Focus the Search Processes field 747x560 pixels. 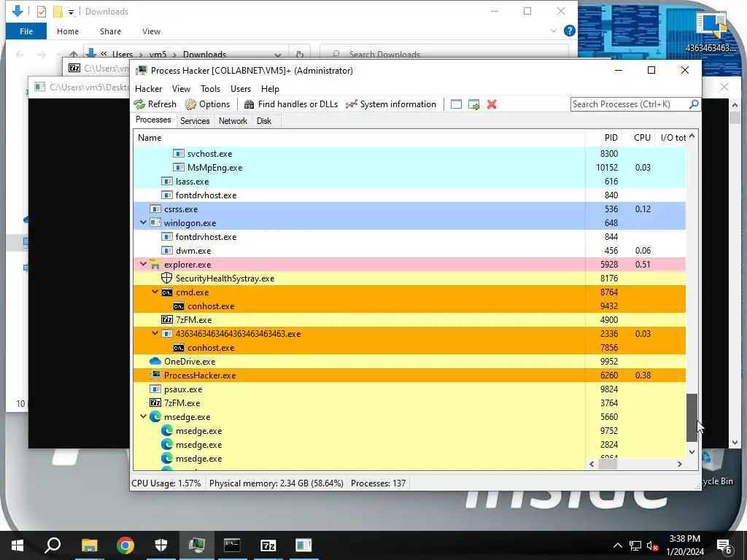click(x=629, y=104)
